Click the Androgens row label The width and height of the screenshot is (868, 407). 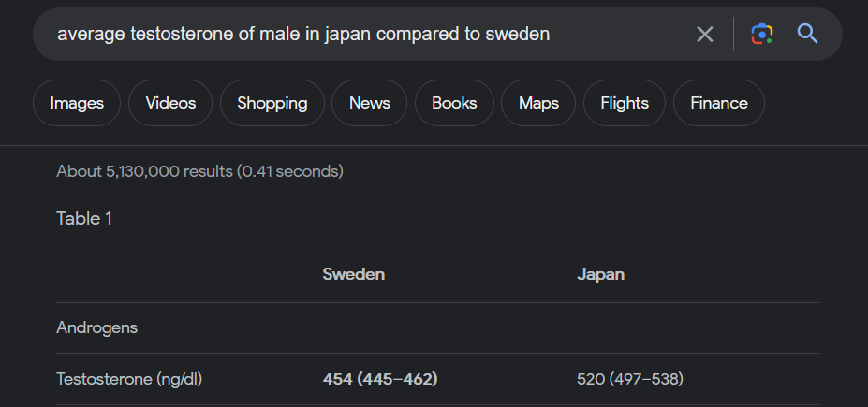coord(96,327)
